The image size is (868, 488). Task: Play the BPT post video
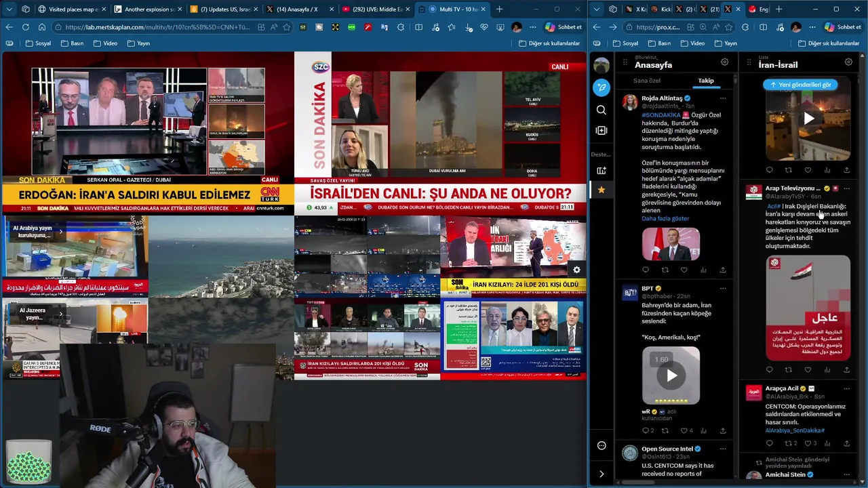click(x=671, y=375)
